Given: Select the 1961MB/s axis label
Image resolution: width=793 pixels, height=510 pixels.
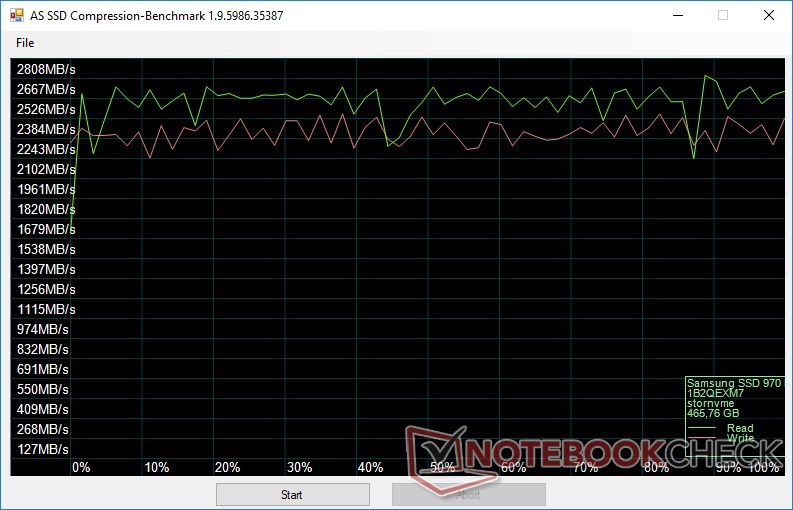Looking at the screenshot, I should 46,189.
